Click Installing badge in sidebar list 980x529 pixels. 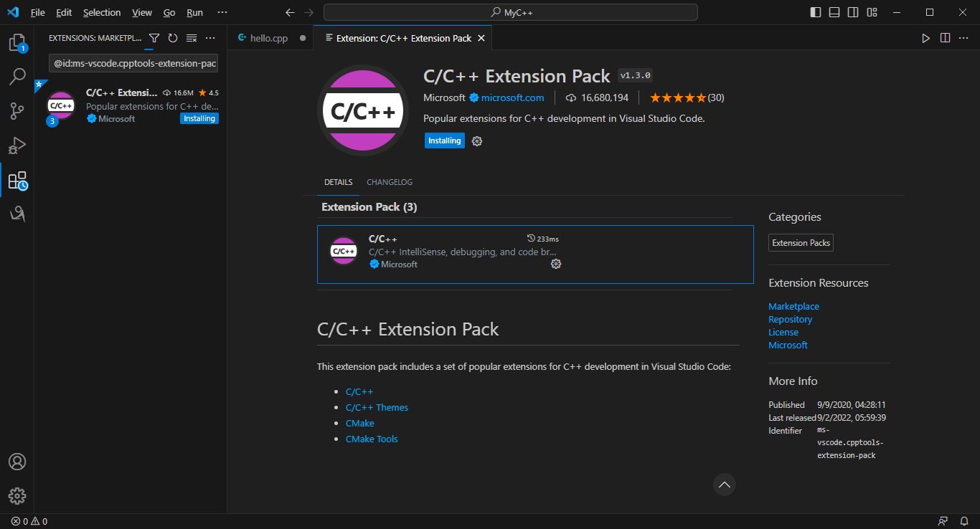(199, 118)
